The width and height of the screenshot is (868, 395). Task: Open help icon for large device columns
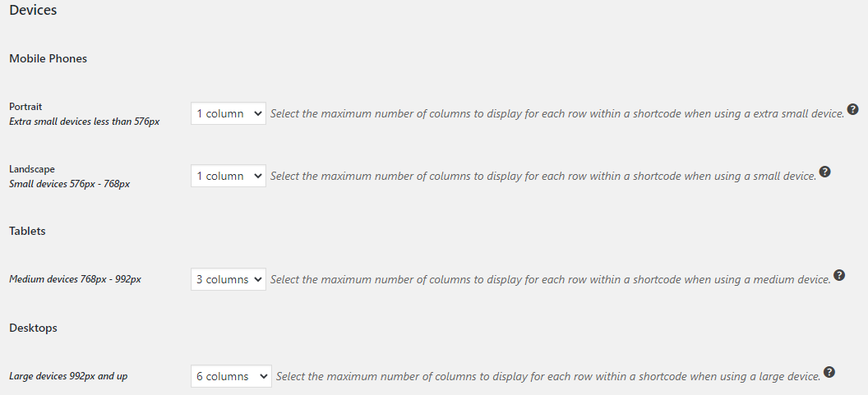click(829, 372)
